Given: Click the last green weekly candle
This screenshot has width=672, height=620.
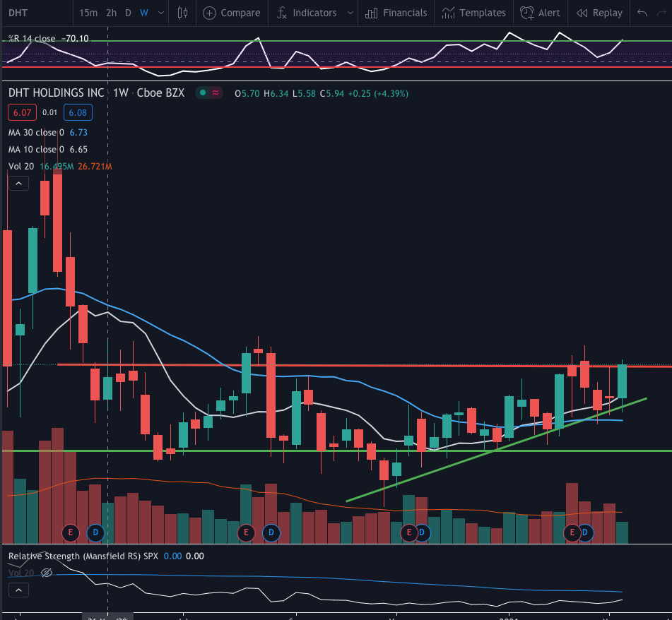Looking at the screenshot, I should point(623,381).
